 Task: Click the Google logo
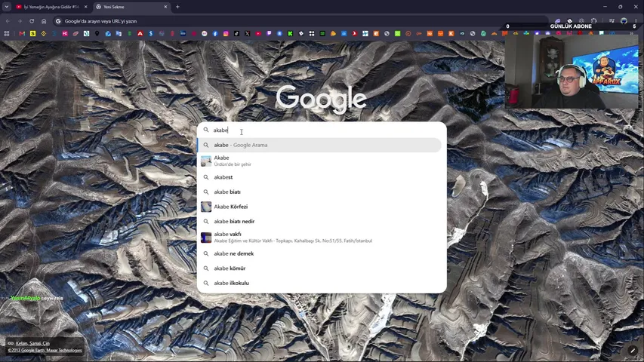(321, 99)
